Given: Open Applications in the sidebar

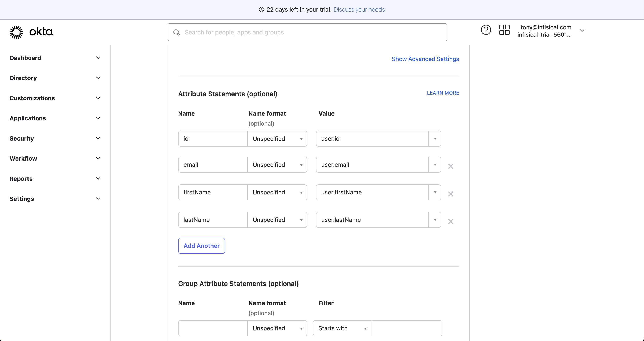Looking at the screenshot, I should 28,118.
